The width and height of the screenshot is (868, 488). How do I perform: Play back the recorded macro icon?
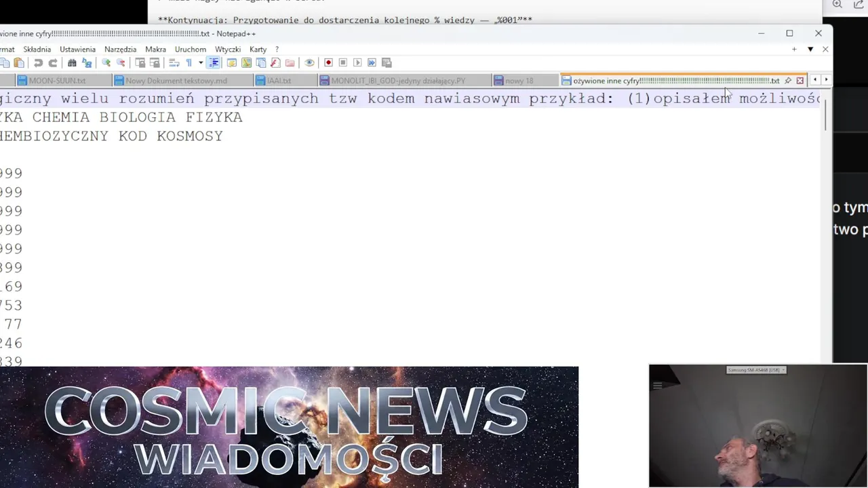point(357,63)
